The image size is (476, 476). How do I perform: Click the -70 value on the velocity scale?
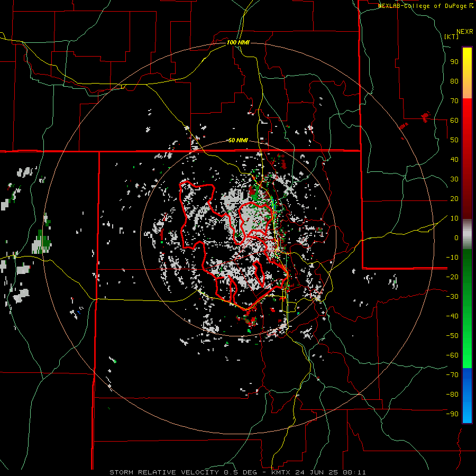452,375
